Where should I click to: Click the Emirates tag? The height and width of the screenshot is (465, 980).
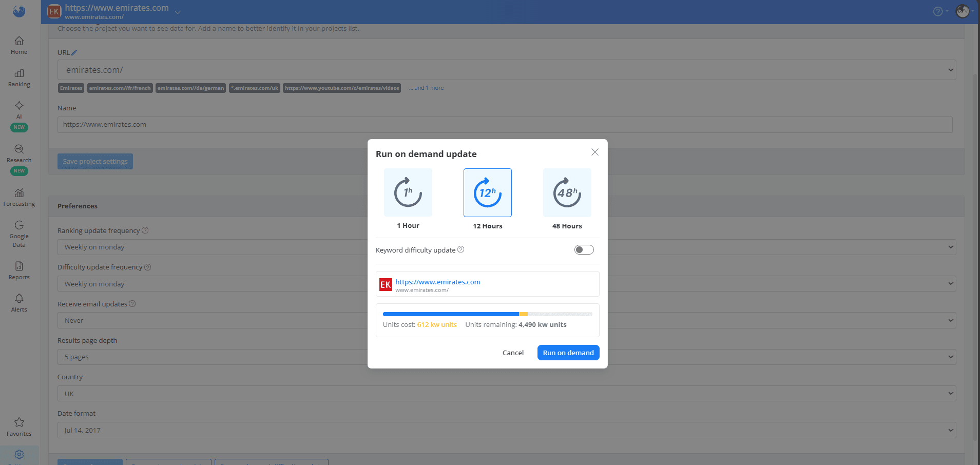coord(71,88)
